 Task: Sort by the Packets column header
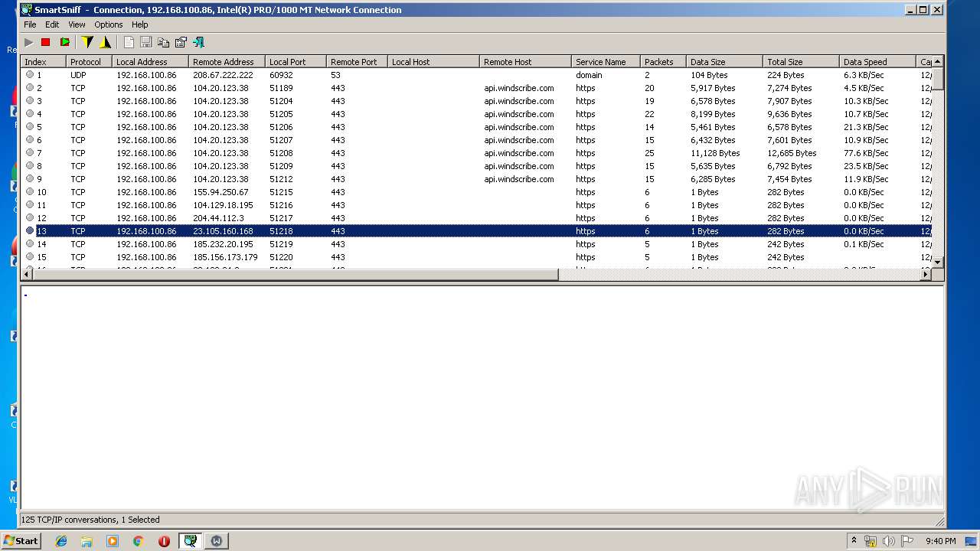tap(663, 62)
